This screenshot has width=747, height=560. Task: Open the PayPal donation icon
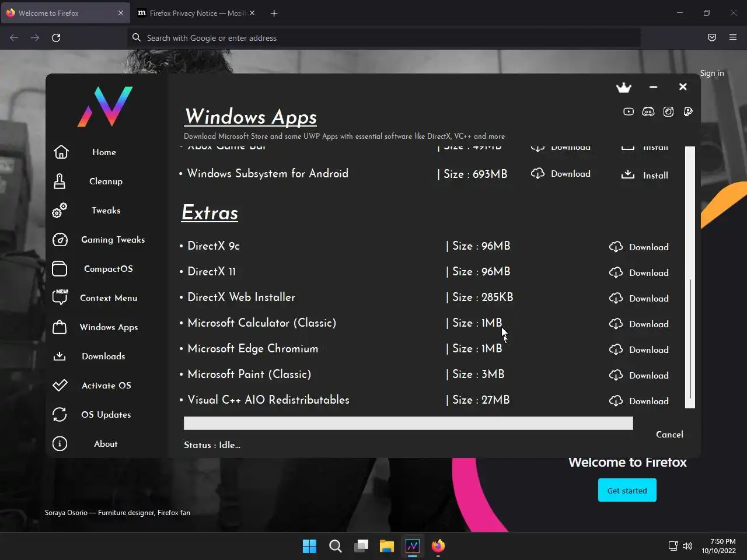(x=688, y=111)
